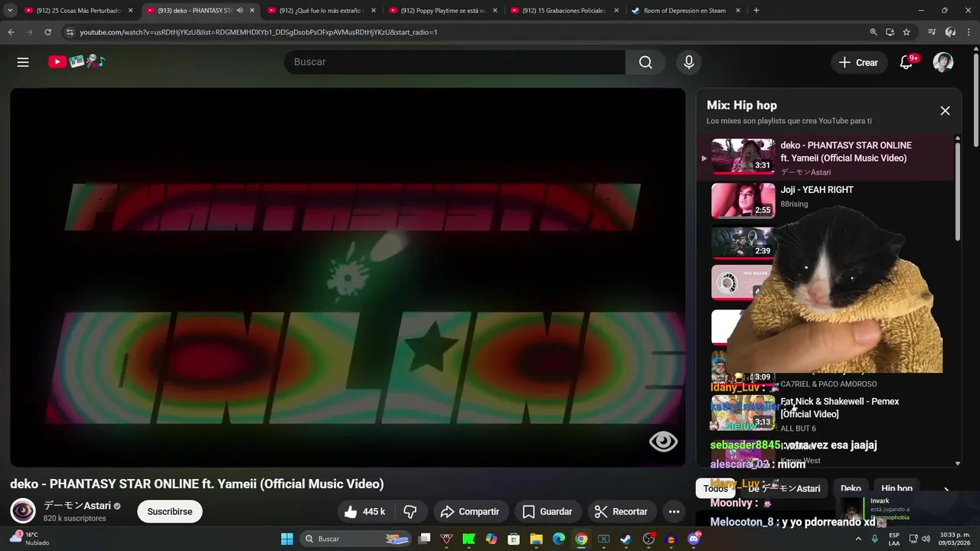Dislike the video with thumbs down
The height and width of the screenshot is (551, 980).
[x=410, y=511]
